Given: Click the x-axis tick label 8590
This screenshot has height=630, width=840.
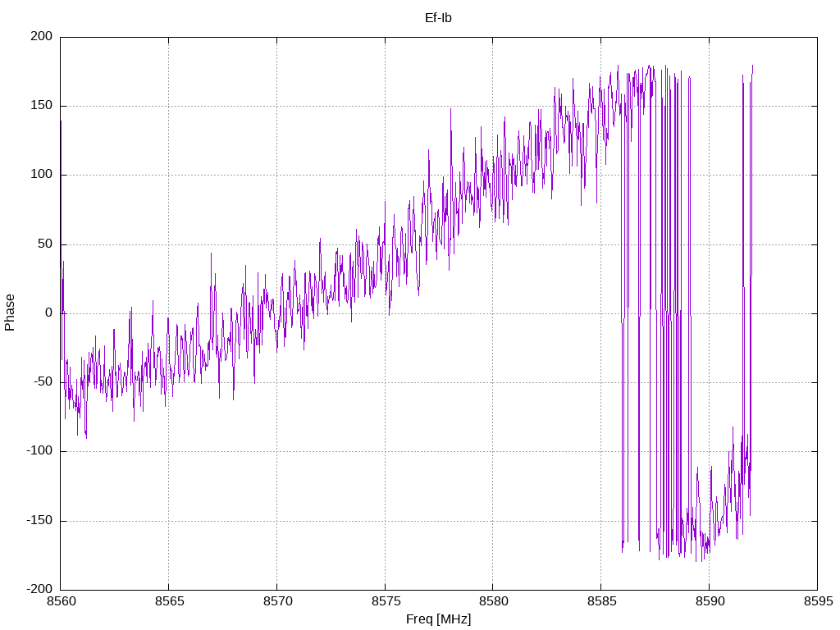Looking at the screenshot, I should (x=710, y=601).
